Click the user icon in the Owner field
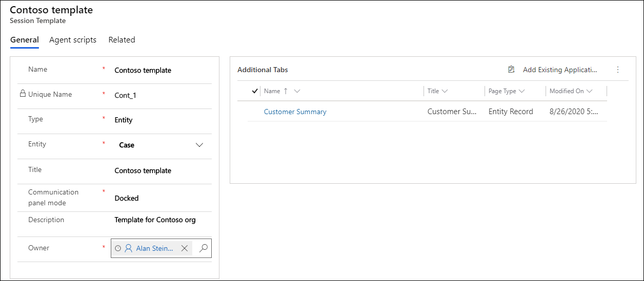 [x=128, y=248]
